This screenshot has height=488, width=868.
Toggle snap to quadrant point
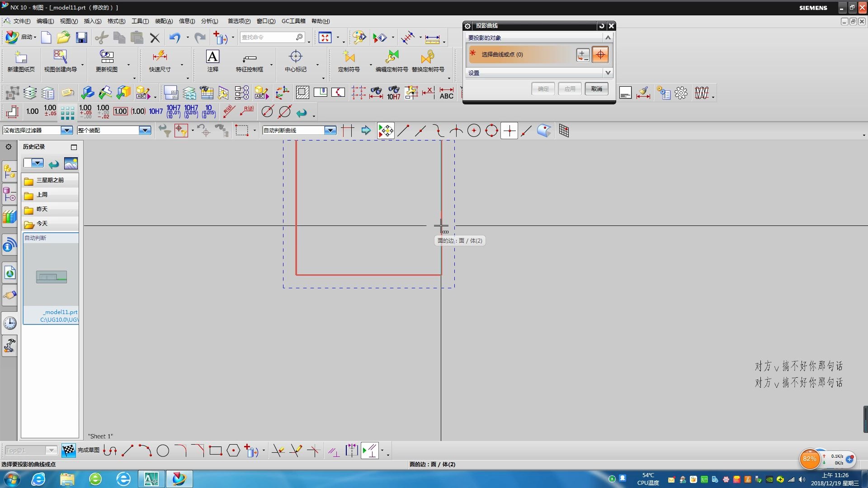[491, 131]
